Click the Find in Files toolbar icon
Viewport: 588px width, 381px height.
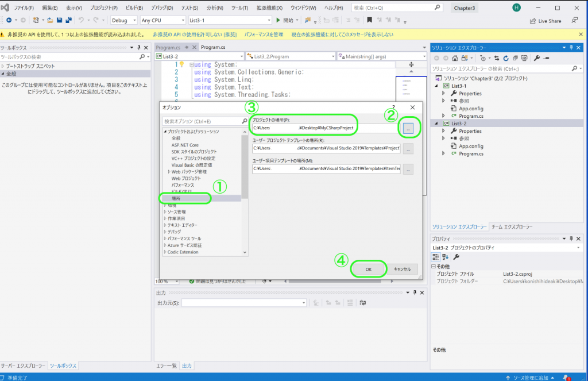[308, 20]
